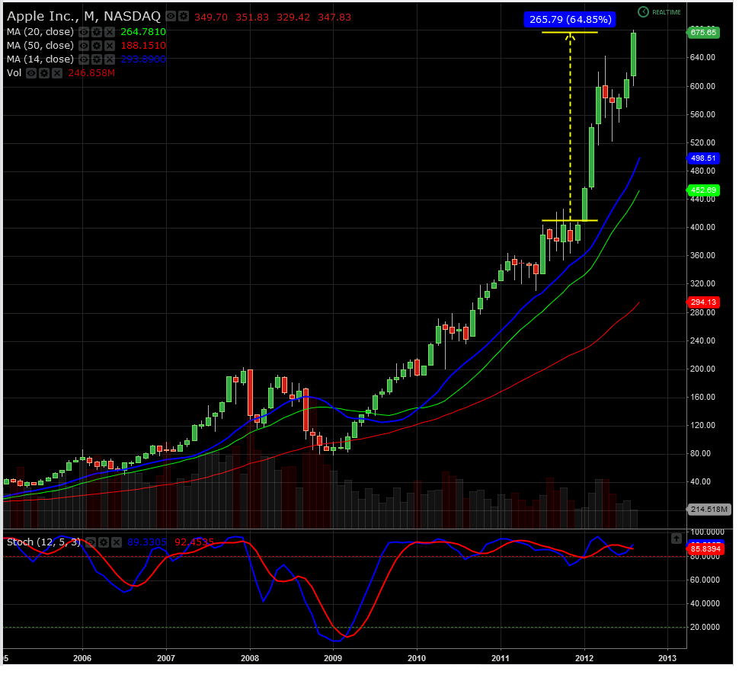Click the 264.7810 MA value
The image size is (739, 700).
click(x=143, y=32)
